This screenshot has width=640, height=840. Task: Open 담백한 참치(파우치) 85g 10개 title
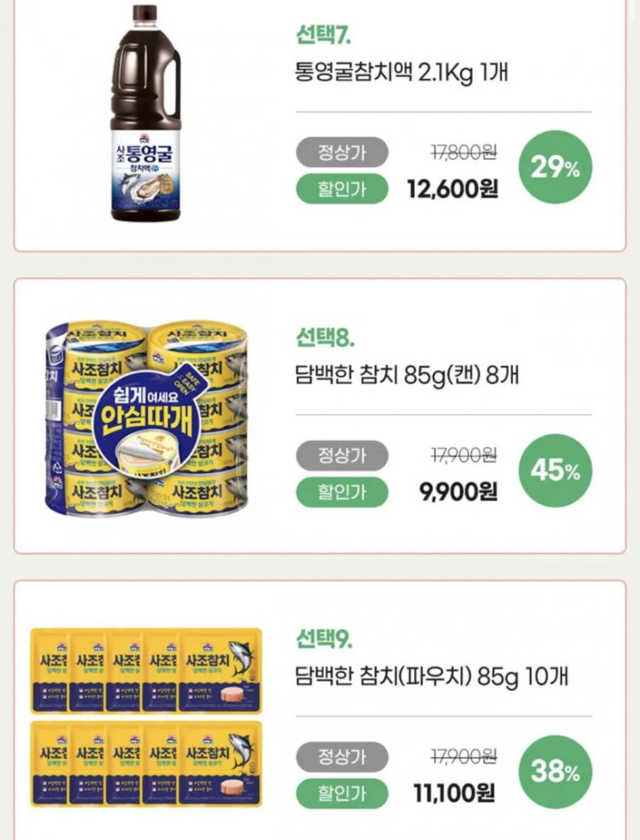(x=431, y=677)
